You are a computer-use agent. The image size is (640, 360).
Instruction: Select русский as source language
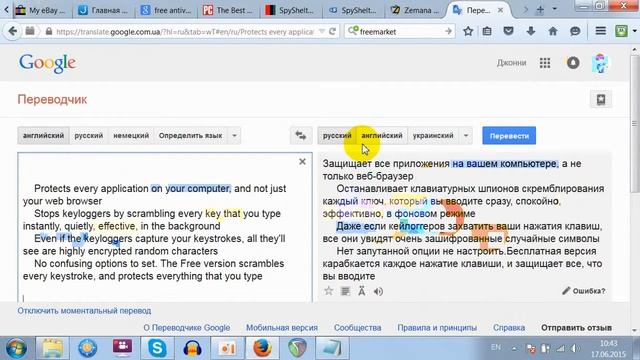(89, 136)
